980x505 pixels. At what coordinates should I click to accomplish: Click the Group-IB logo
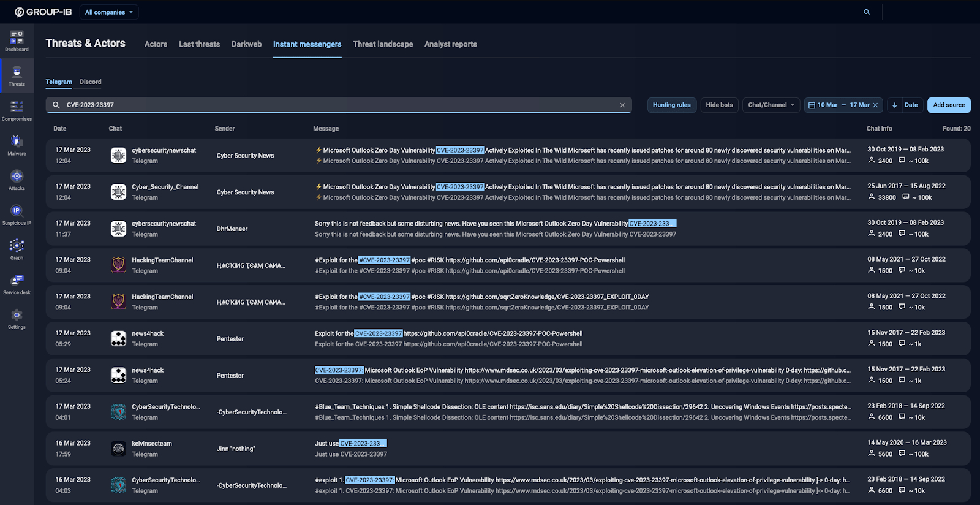43,12
